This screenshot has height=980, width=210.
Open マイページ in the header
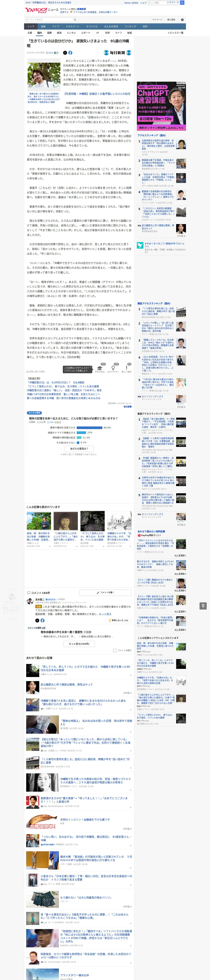[157, 19]
